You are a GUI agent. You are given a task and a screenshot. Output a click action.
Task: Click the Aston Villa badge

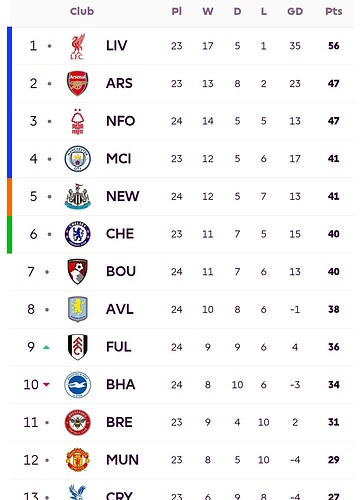tap(77, 309)
